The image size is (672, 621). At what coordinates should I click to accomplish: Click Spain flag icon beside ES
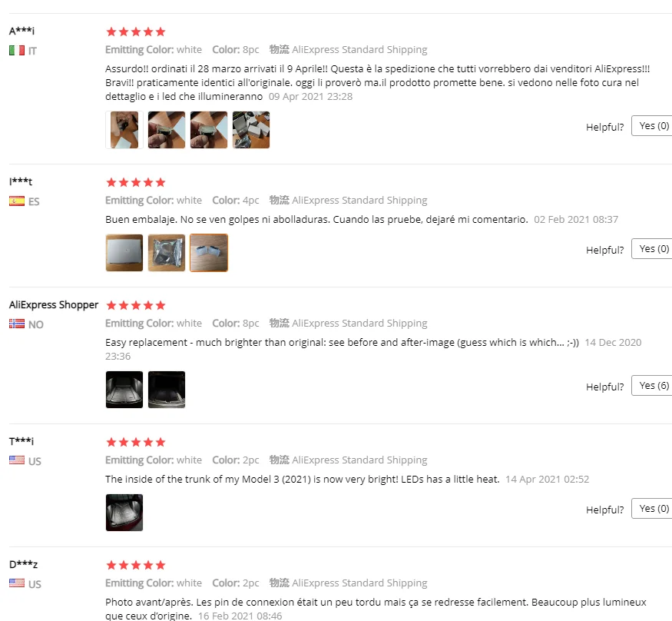pyautogui.click(x=17, y=201)
